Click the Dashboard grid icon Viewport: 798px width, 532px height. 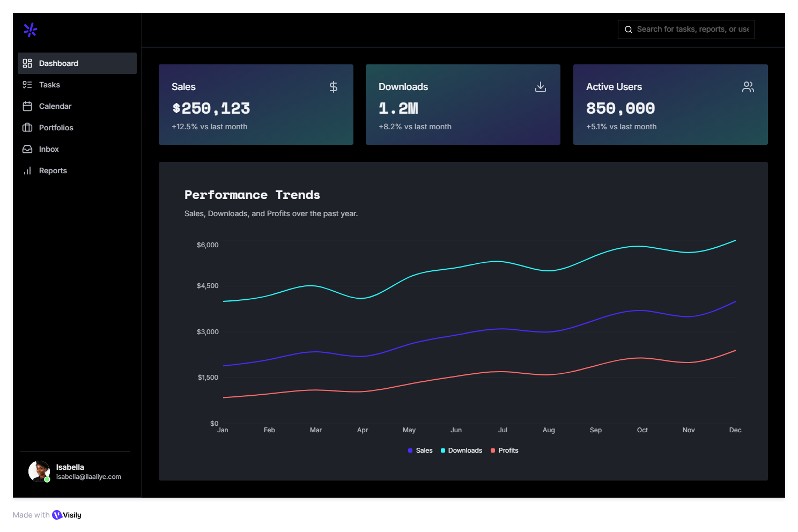(27, 63)
